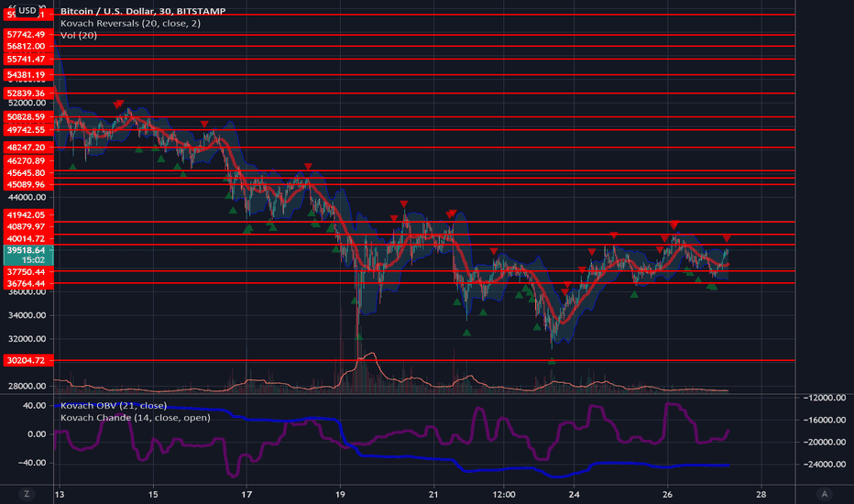Viewport: 854px width, 504px height.
Task: Select the 37750.44 price level label
Action: [28, 271]
